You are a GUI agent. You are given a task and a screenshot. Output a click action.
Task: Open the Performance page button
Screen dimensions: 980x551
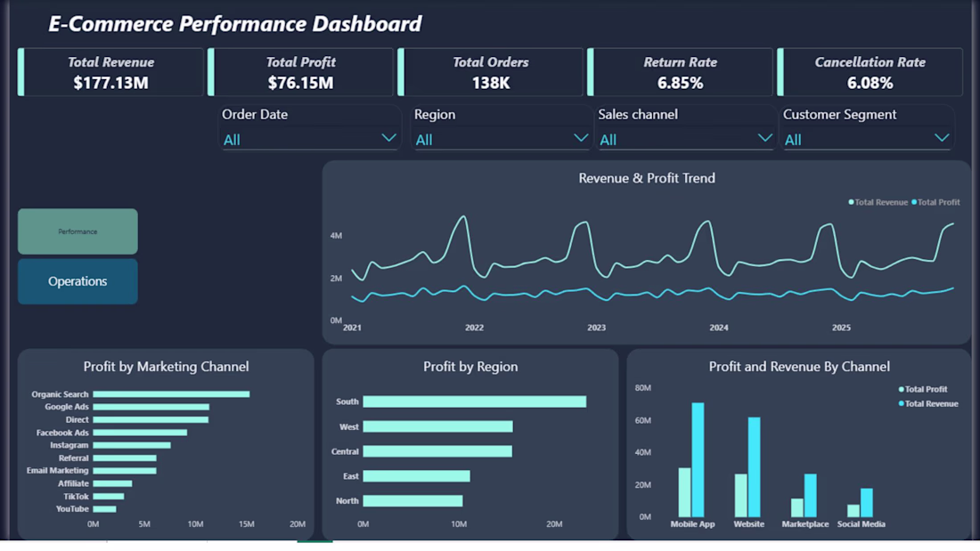[x=78, y=231]
